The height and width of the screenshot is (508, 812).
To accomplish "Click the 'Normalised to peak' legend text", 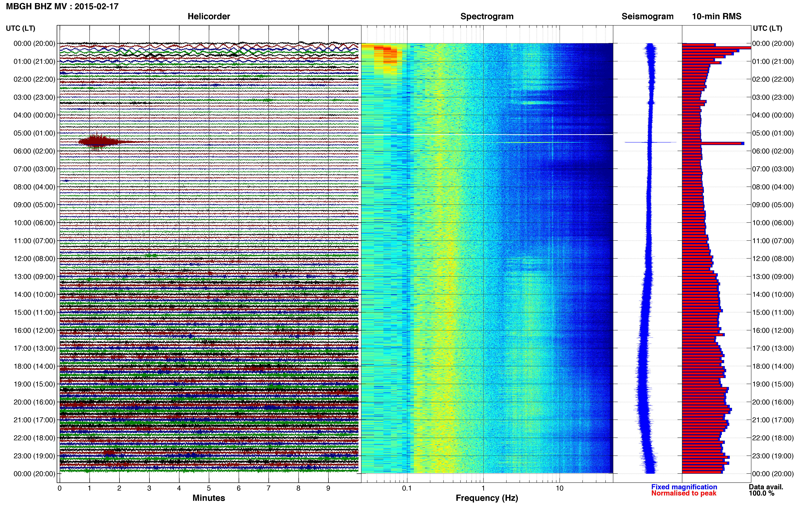I will [684, 493].
